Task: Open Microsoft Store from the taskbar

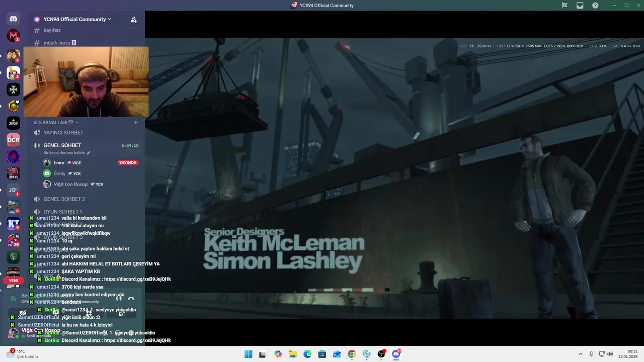Action: 322,354
